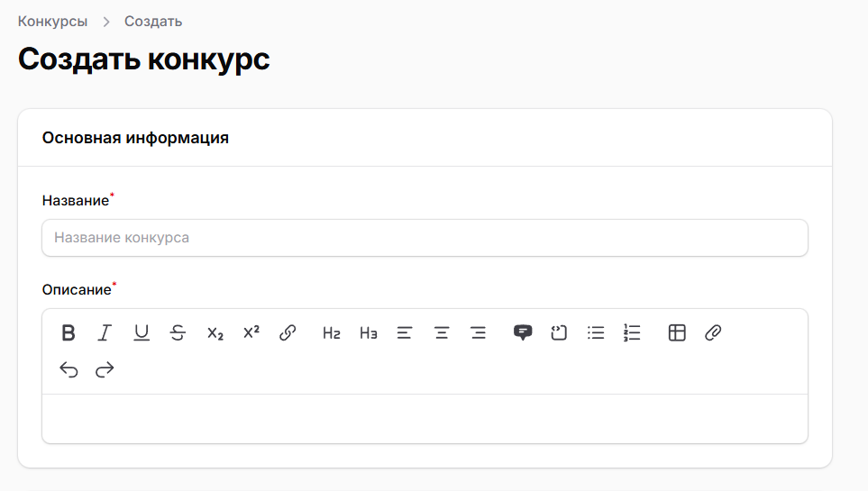Apply strikethrough formatting
The height and width of the screenshot is (491, 868).
point(178,332)
